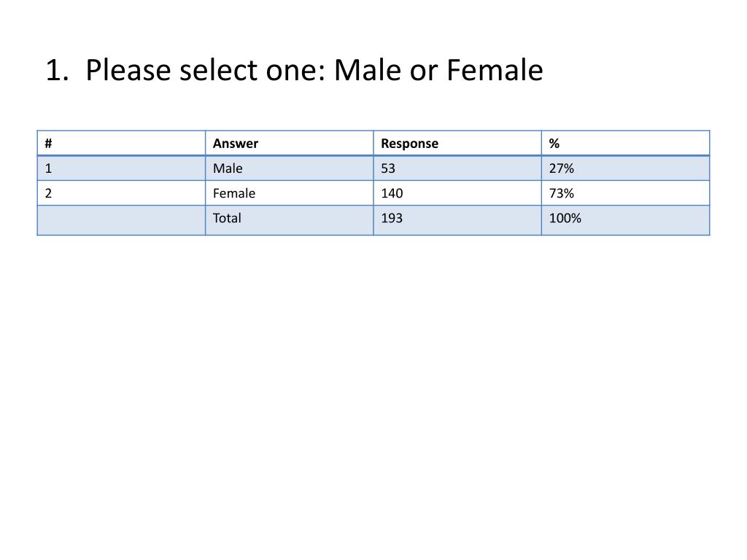Click the title number '1.'
Image resolution: width=747 pixels, height=560 pixels.
[57, 71]
